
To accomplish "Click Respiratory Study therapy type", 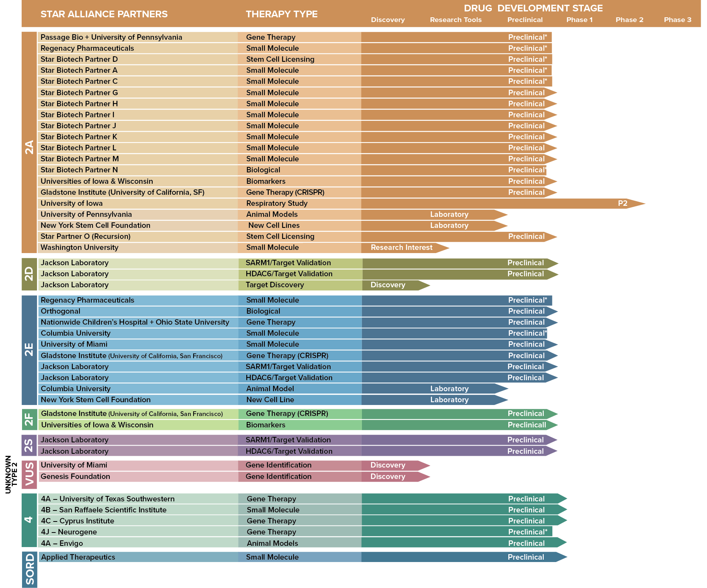I will pos(277,203).
